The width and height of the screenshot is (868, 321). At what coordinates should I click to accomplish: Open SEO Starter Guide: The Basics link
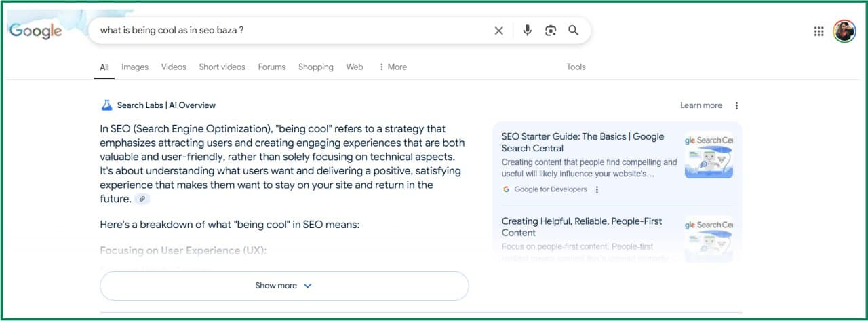point(583,142)
